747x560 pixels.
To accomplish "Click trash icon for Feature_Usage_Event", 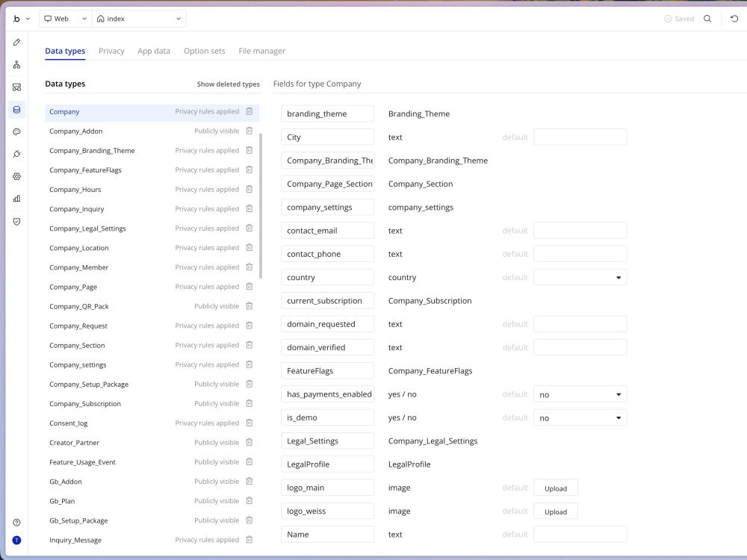I will [249, 462].
